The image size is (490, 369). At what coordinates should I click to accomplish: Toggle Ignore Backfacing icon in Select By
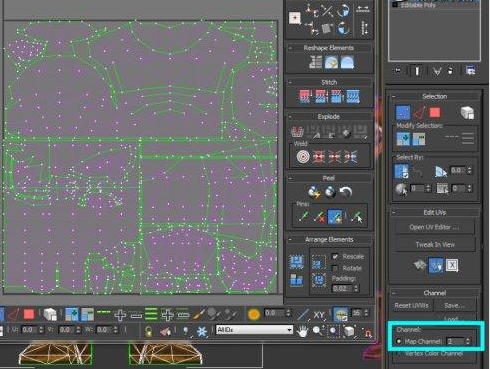pos(401,171)
